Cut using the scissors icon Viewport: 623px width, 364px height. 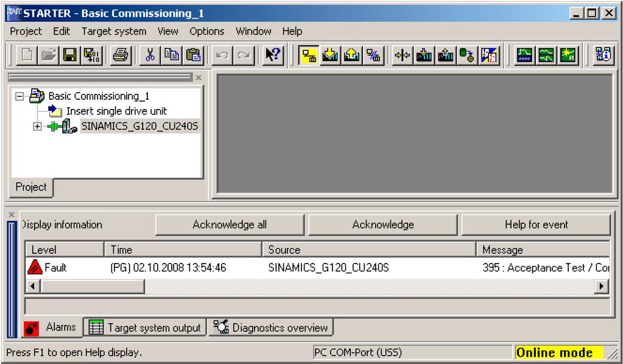(150, 55)
